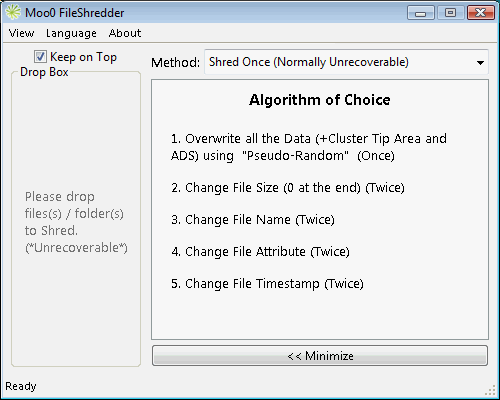Click the Method label
The width and height of the screenshot is (500, 400).
(x=175, y=62)
